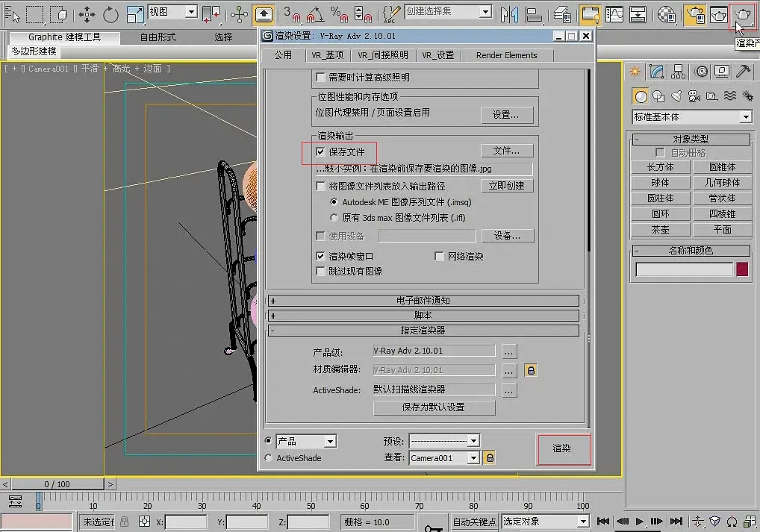Select the Geometry category sphere icon
760x532 pixels.
[x=641, y=96]
